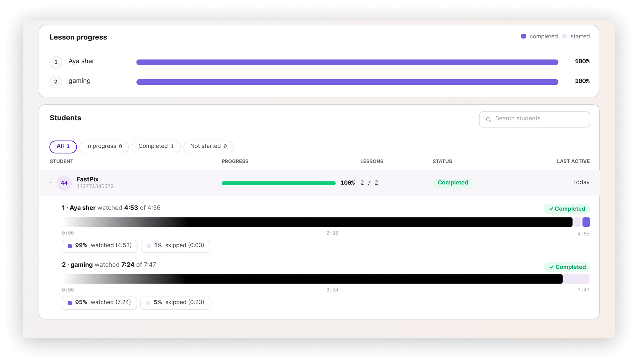This screenshot has height=364, width=638.
Task: Select the Completed filter tab
Action: pyautogui.click(x=156, y=146)
